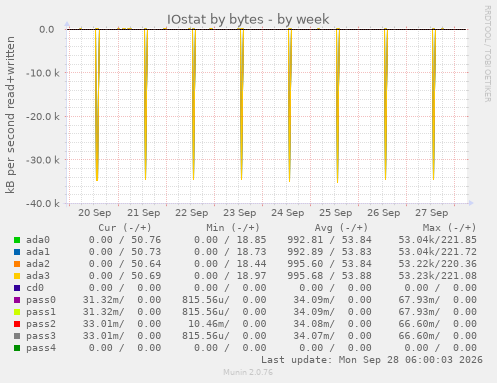Click the pass2 red legend swatch

(17, 324)
